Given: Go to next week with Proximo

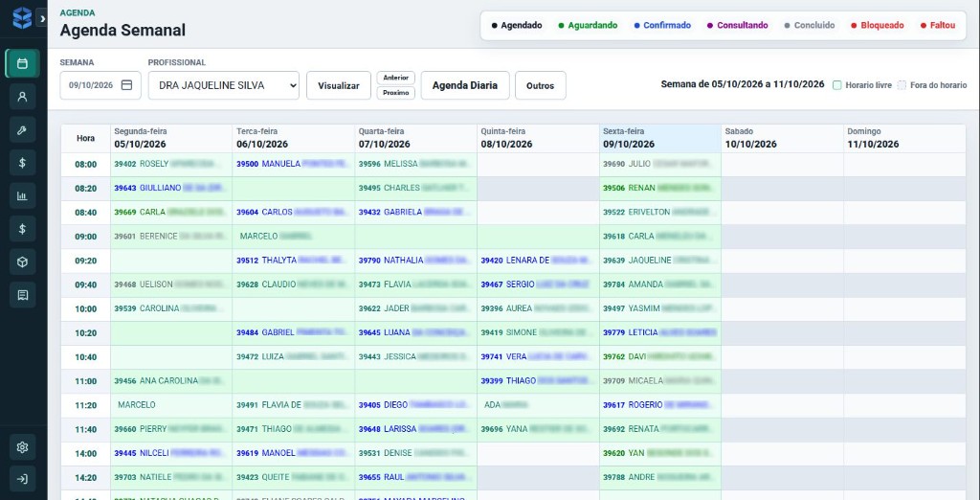Looking at the screenshot, I should point(395,93).
